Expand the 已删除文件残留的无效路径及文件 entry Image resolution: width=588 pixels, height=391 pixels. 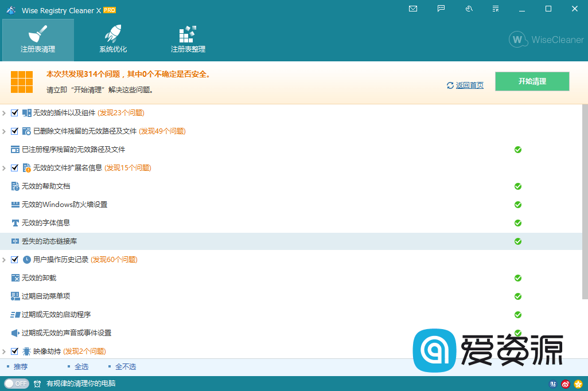4,131
